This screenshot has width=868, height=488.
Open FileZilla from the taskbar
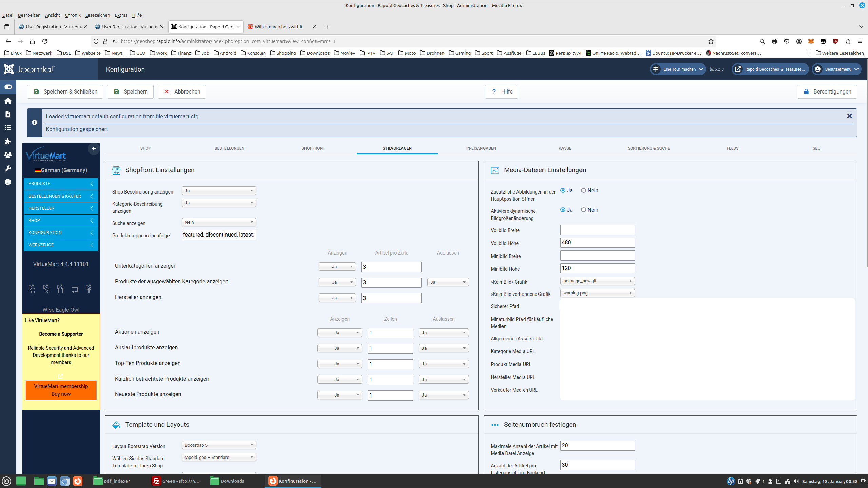176,481
